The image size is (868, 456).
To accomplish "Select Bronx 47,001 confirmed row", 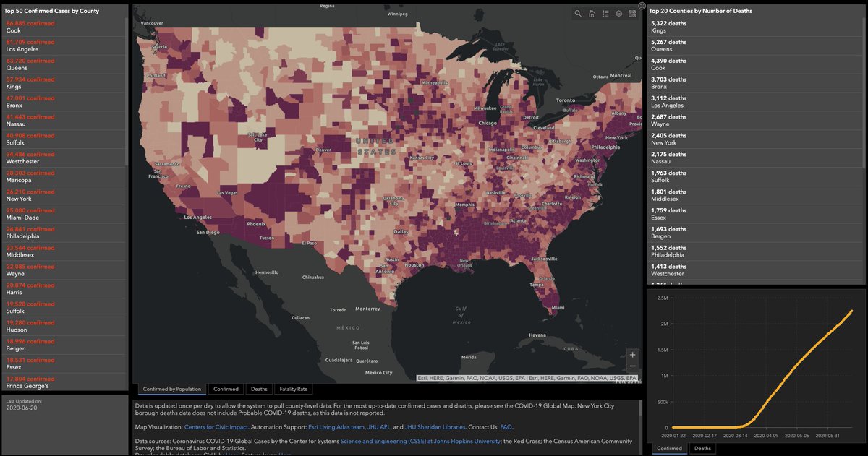I will pyautogui.click(x=64, y=102).
